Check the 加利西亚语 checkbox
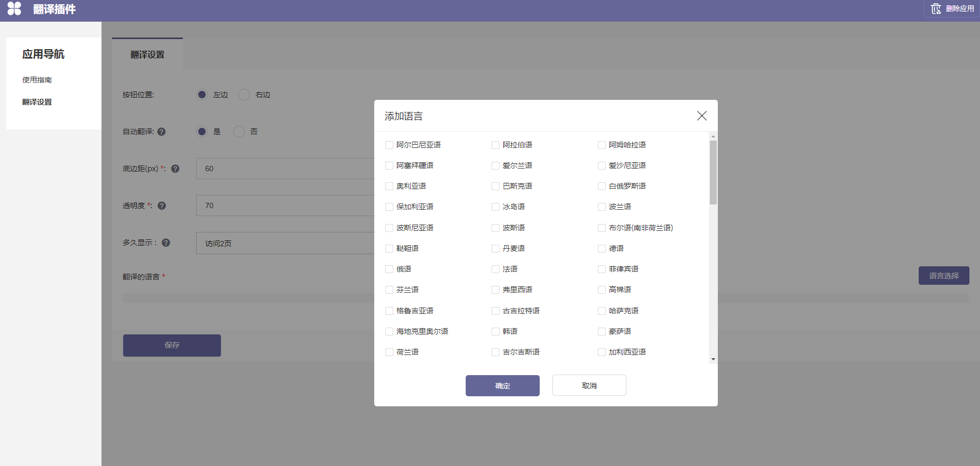 pos(602,352)
